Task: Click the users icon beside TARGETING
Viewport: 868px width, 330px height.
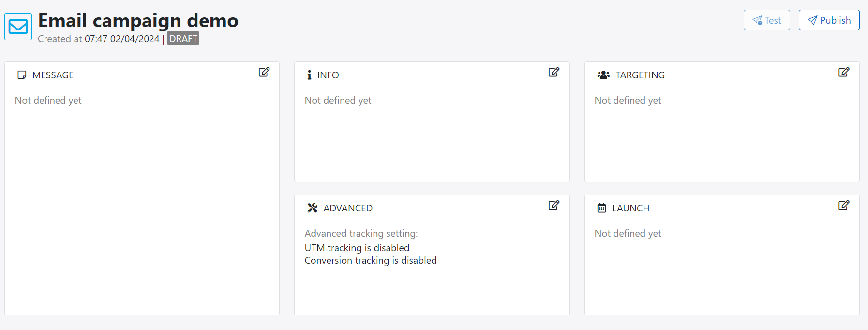Action: point(603,75)
